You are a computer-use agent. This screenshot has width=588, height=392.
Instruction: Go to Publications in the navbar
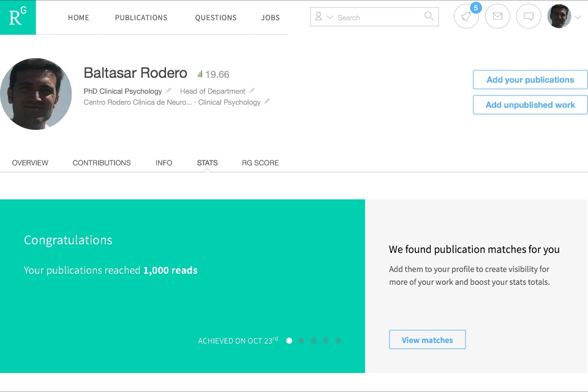pos(141,18)
